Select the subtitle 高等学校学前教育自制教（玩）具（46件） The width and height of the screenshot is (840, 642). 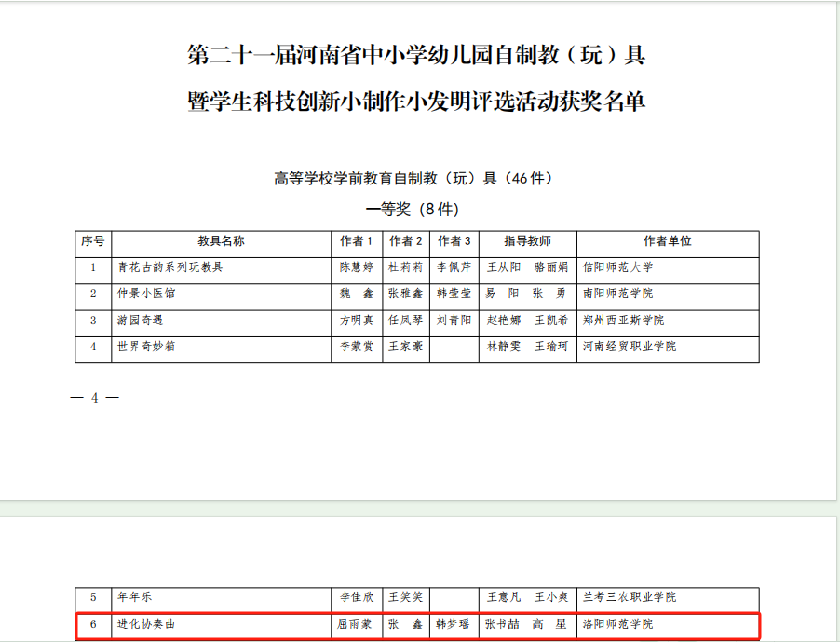pyautogui.click(x=418, y=178)
